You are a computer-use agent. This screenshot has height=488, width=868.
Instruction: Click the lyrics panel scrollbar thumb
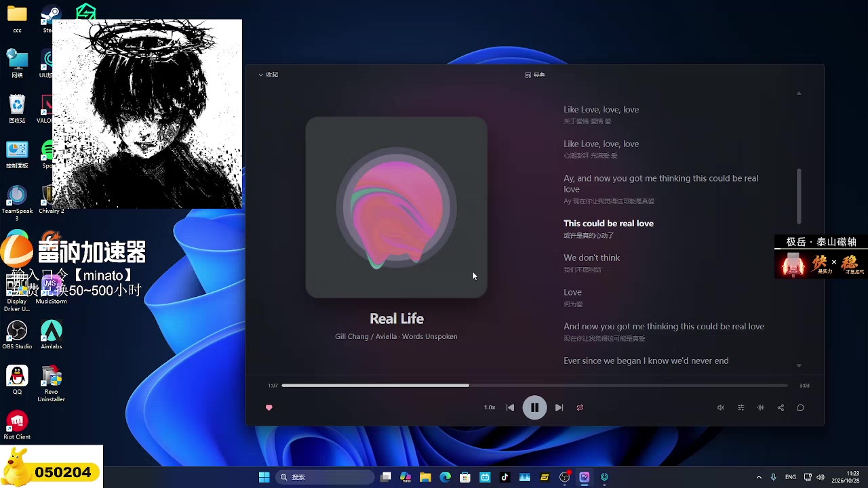click(799, 197)
